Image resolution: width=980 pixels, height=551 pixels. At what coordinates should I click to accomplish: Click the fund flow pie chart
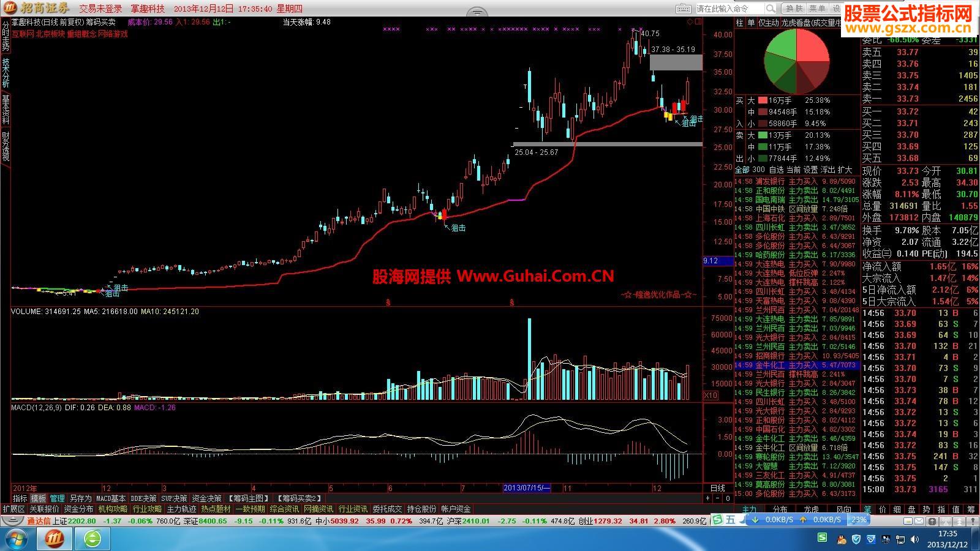[796, 61]
